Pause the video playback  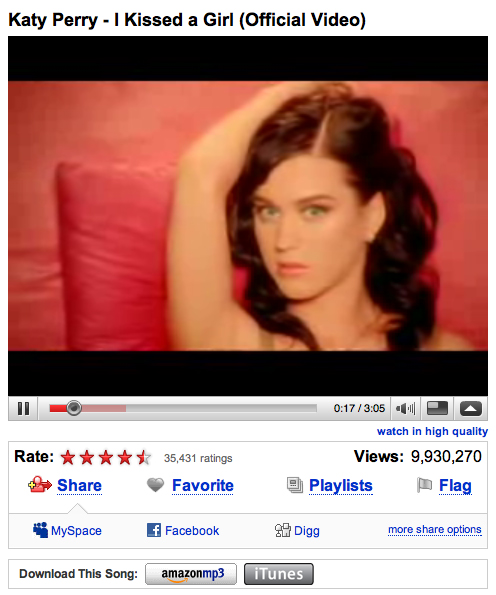23,409
